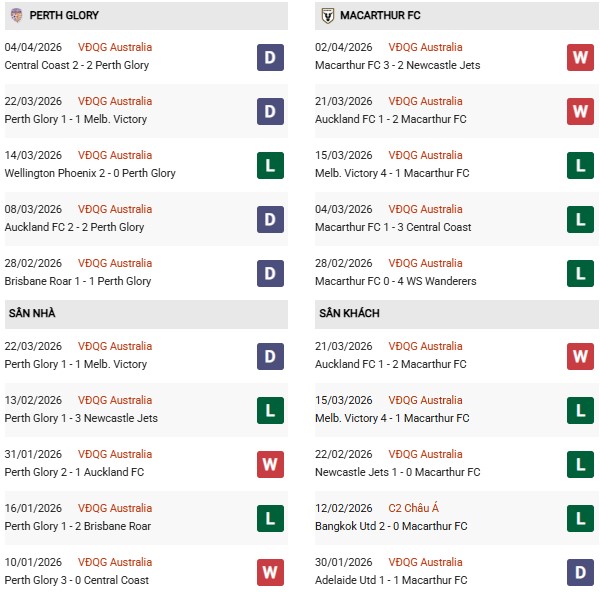Open match Melb. Victory 4 - 1 Macarthur FC in top list
The width and height of the screenshot is (600, 592).
point(392,173)
